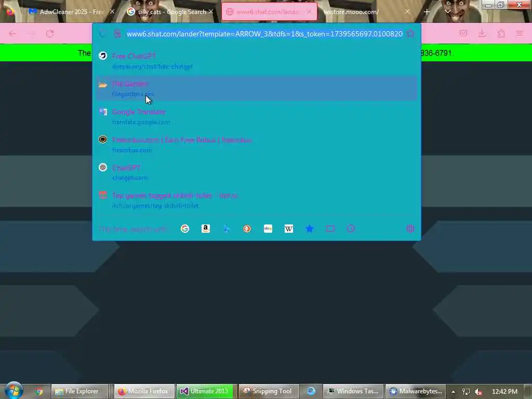The width and height of the screenshot is (532, 399).
Task: Close the AdwCleaner 2025 tab
Action: [112, 11]
